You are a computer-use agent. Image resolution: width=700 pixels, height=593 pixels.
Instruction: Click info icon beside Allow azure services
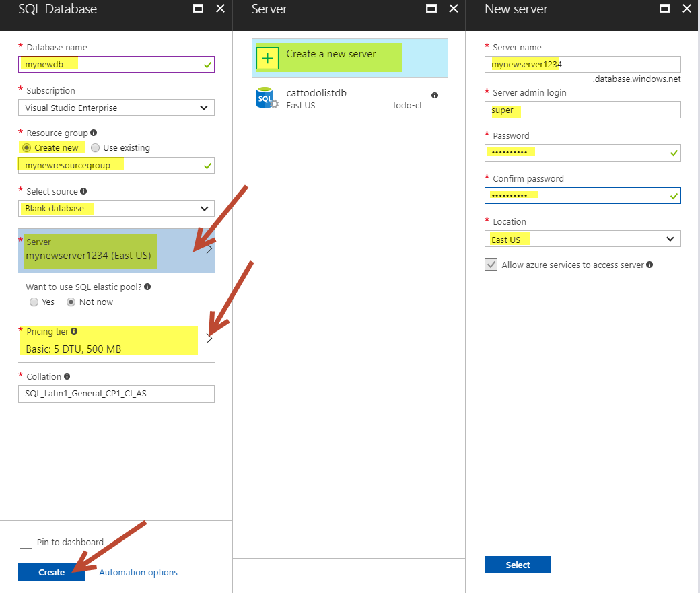[x=650, y=265]
